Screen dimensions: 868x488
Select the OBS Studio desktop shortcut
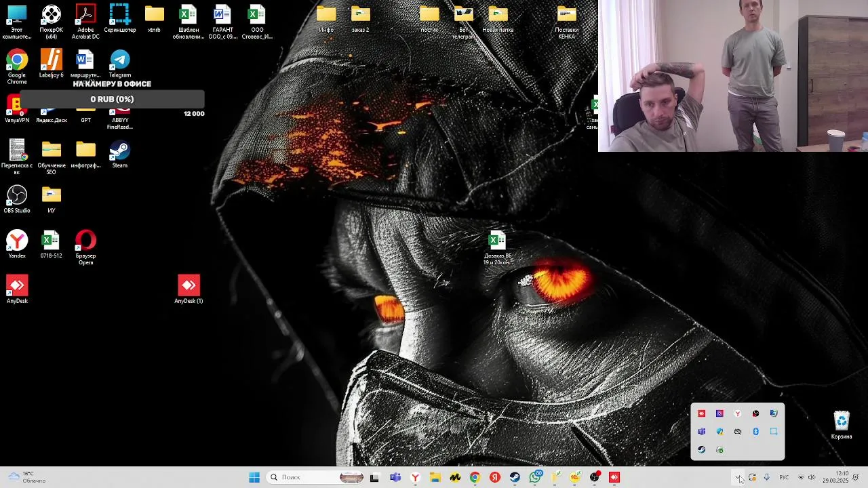pos(17,199)
